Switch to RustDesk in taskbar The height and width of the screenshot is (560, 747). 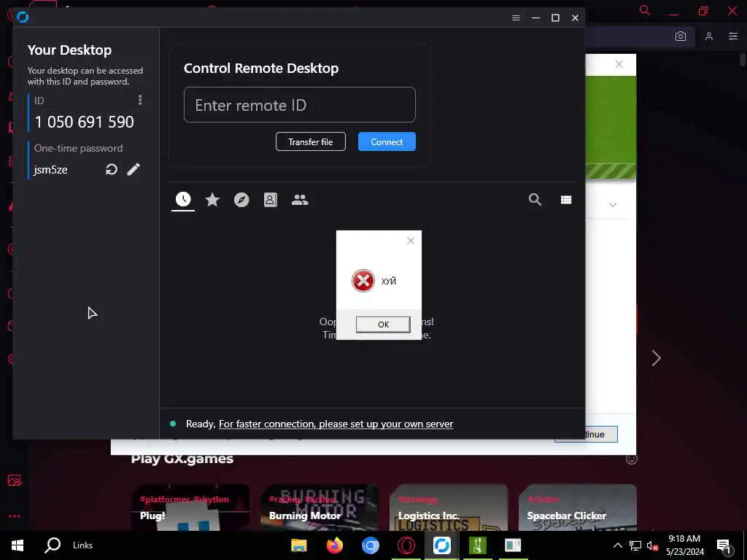[x=441, y=545]
